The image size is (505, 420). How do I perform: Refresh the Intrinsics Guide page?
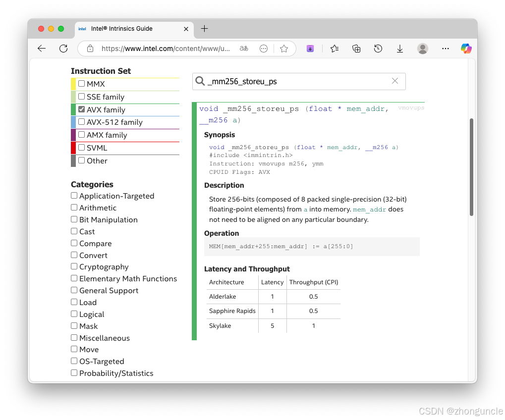click(x=63, y=49)
